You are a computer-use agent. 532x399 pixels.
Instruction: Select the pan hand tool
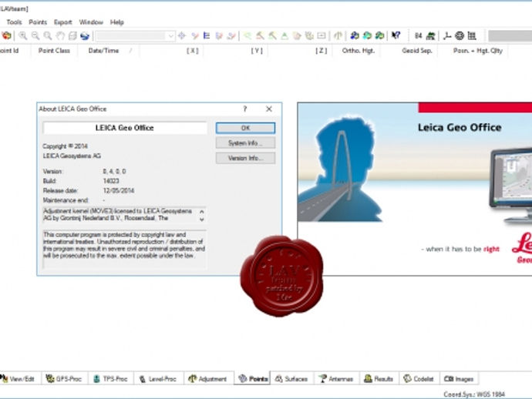point(60,35)
